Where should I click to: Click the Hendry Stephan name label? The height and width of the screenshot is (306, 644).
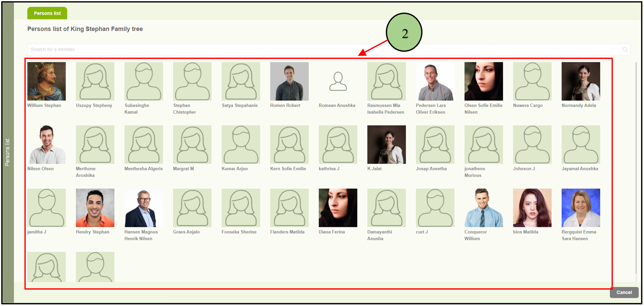[92, 232]
